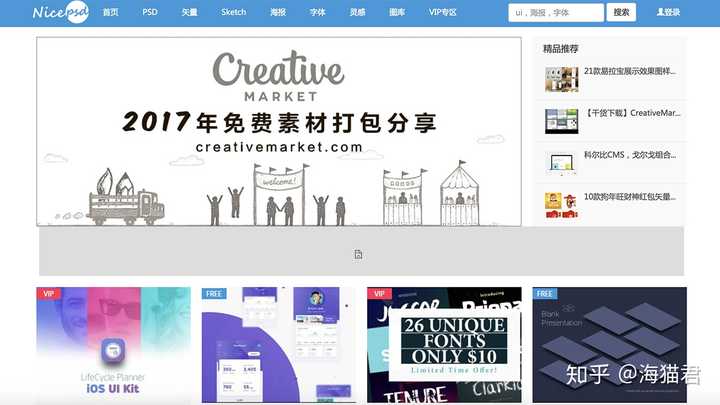Click the search input field

coord(556,12)
